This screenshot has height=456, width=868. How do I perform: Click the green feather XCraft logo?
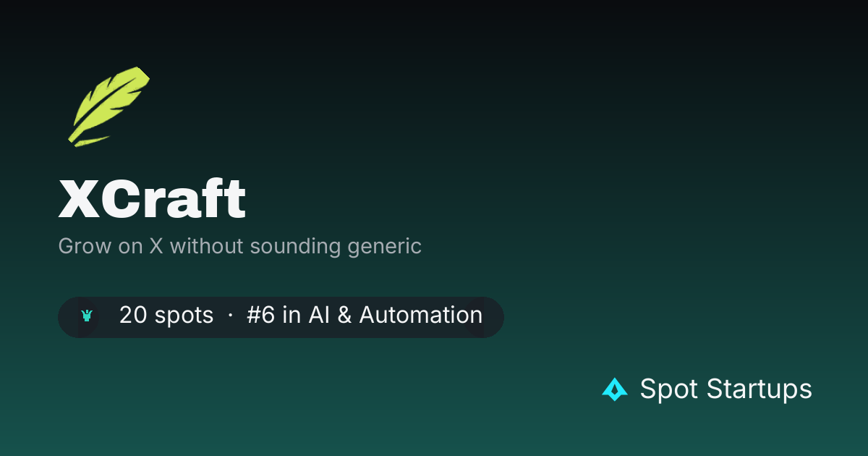coord(109,105)
